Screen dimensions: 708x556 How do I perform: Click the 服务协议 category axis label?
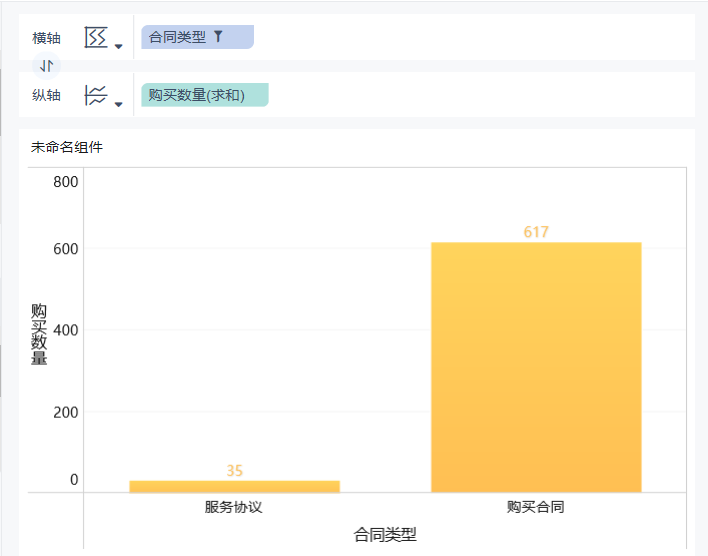coord(234,507)
